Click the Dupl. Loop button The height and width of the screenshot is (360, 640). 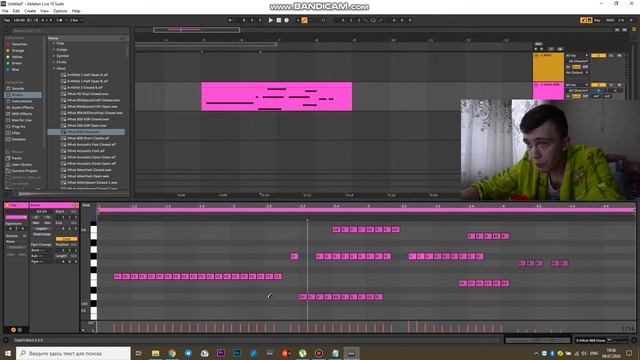[x=42, y=234]
